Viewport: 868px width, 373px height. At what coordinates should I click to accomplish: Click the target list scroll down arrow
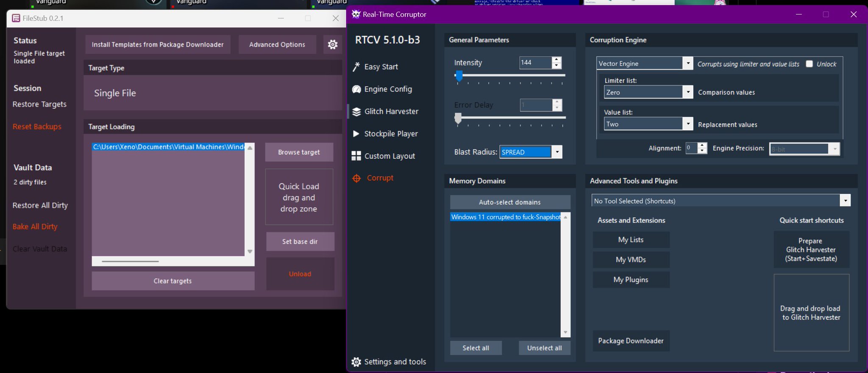[x=250, y=252]
